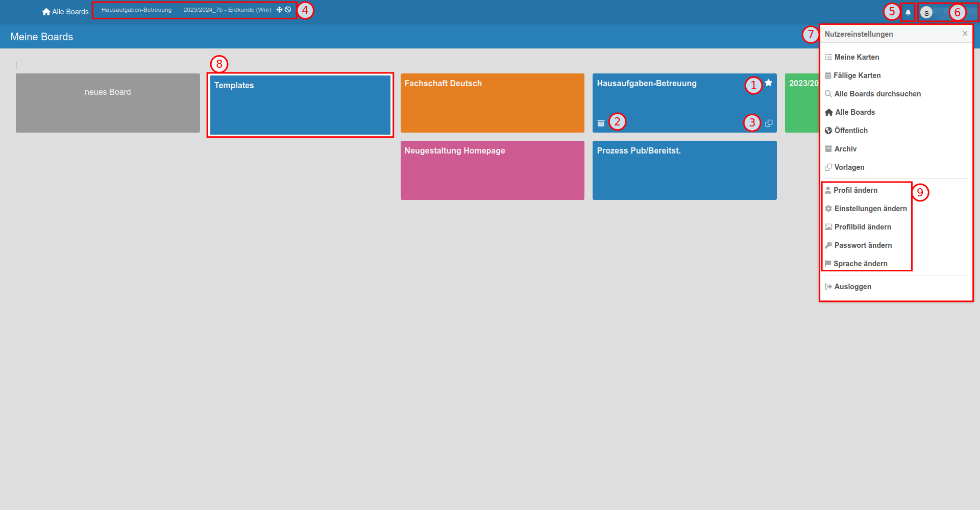Create a board via neues Board tile
Viewport: 980px width, 510px height.
pyautogui.click(x=108, y=103)
